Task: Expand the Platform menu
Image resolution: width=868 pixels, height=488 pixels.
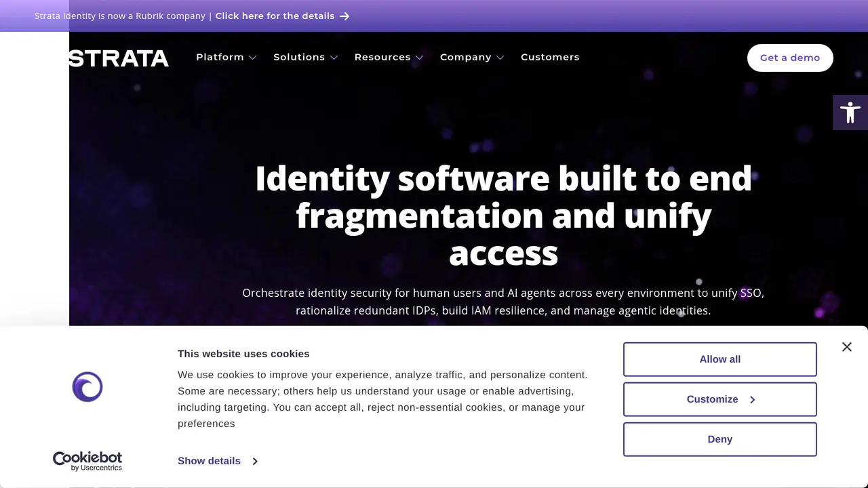Action: pos(226,58)
